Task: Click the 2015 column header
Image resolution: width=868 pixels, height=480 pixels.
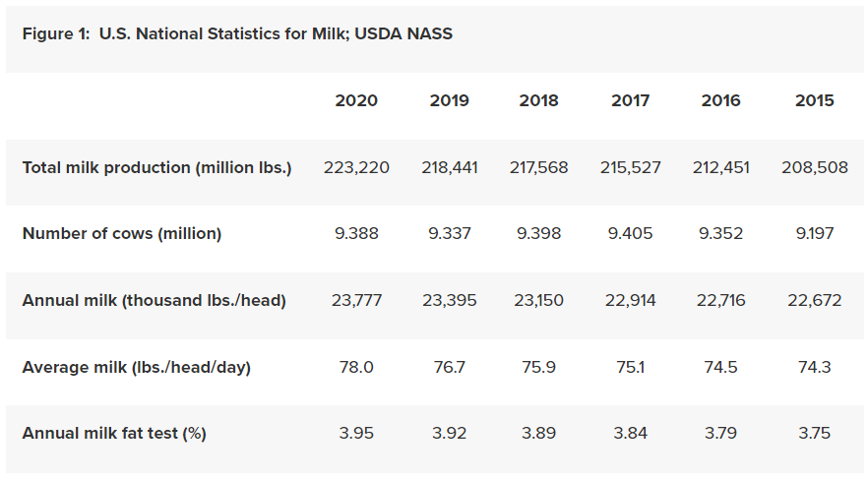Action: pos(814,100)
